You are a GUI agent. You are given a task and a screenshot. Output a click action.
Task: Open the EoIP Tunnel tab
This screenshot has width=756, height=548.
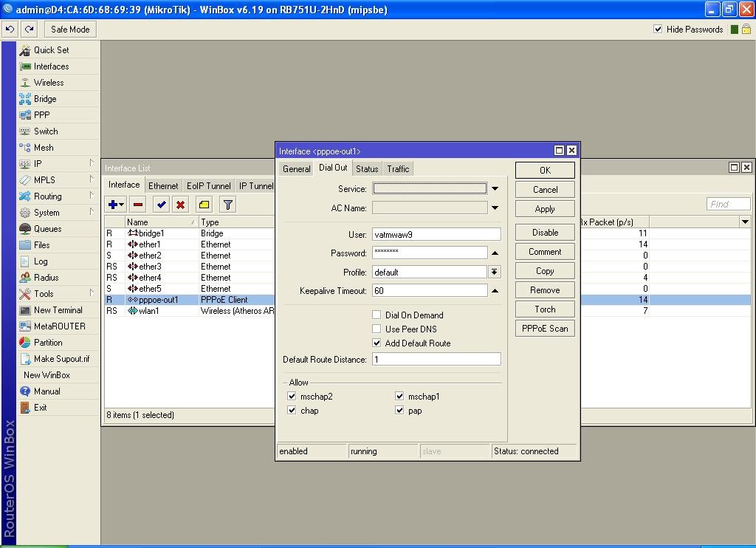(209, 185)
